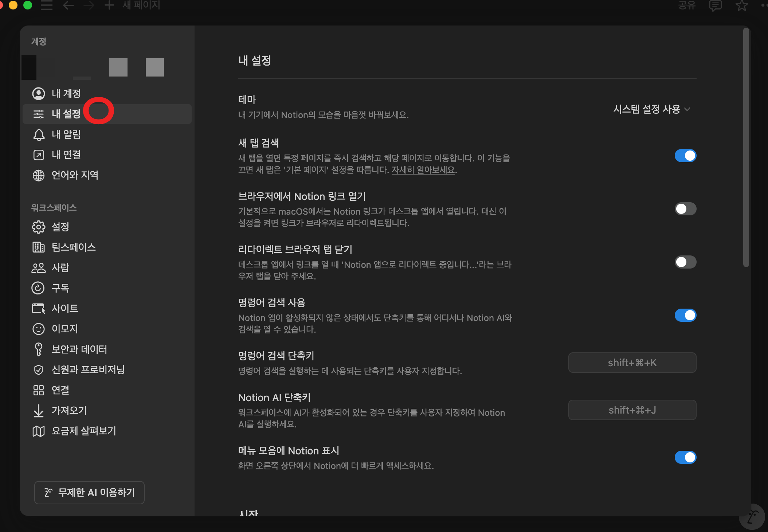Enable 브라우저에서 Notion 링크 열기 toggle
This screenshot has height=532, width=768.
click(685, 209)
